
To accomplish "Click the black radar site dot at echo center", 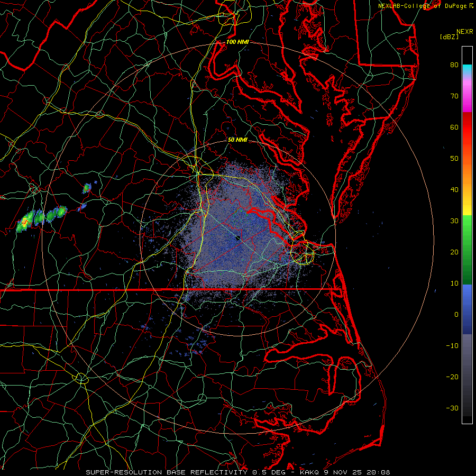I will tap(238, 239).
